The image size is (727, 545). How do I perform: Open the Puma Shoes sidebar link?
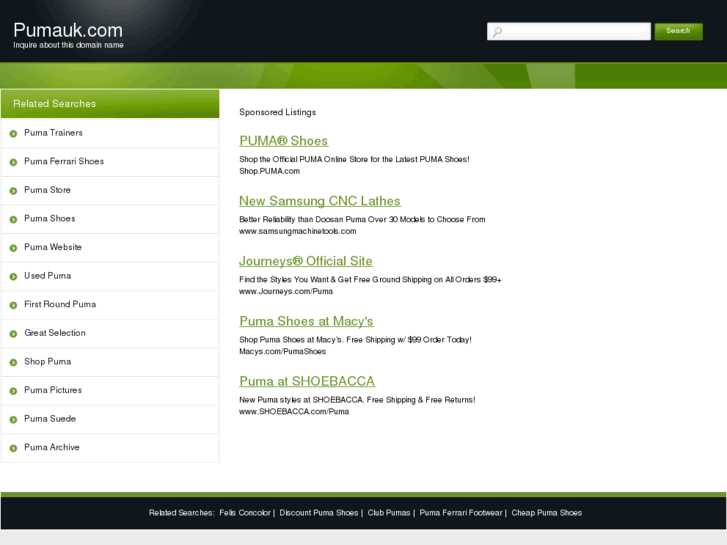click(50, 218)
